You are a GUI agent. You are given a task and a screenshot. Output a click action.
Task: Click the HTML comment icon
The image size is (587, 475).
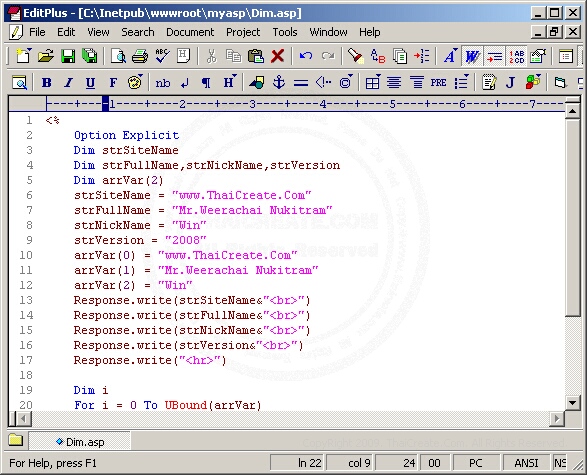point(323,82)
